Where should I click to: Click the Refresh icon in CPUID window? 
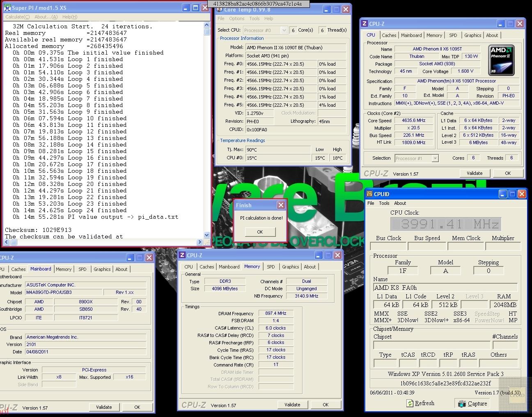(410, 403)
